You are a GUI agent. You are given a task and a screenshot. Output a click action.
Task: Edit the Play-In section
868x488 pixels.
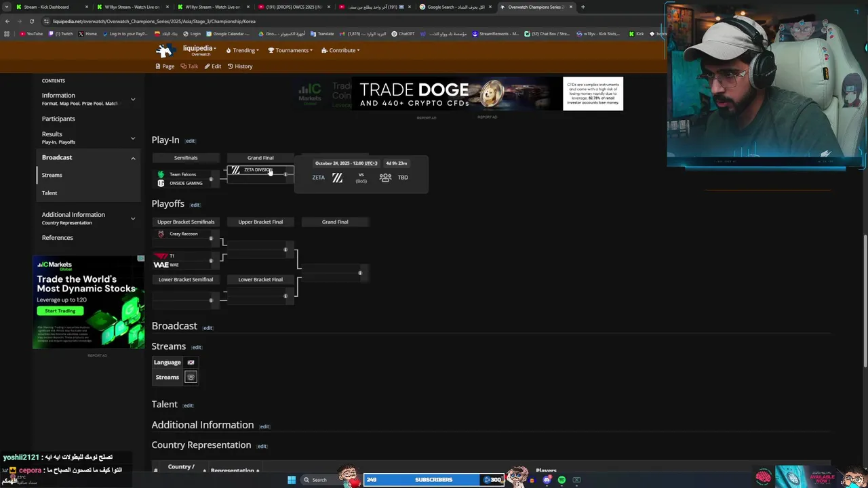[191, 141]
